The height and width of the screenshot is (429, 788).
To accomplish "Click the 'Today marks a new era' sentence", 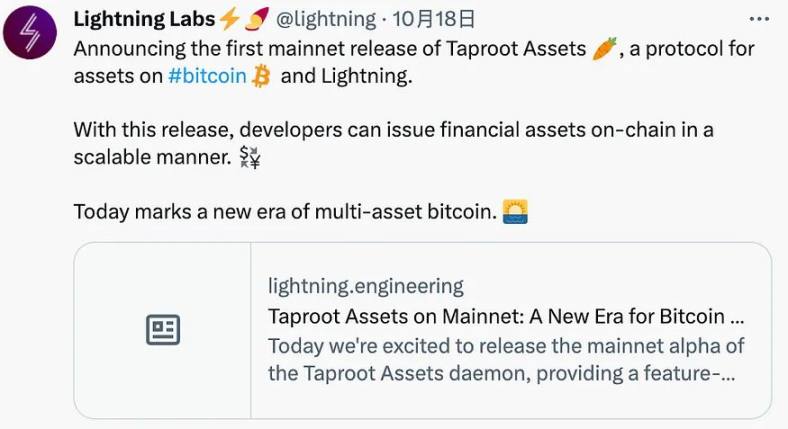I will (x=285, y=211).
